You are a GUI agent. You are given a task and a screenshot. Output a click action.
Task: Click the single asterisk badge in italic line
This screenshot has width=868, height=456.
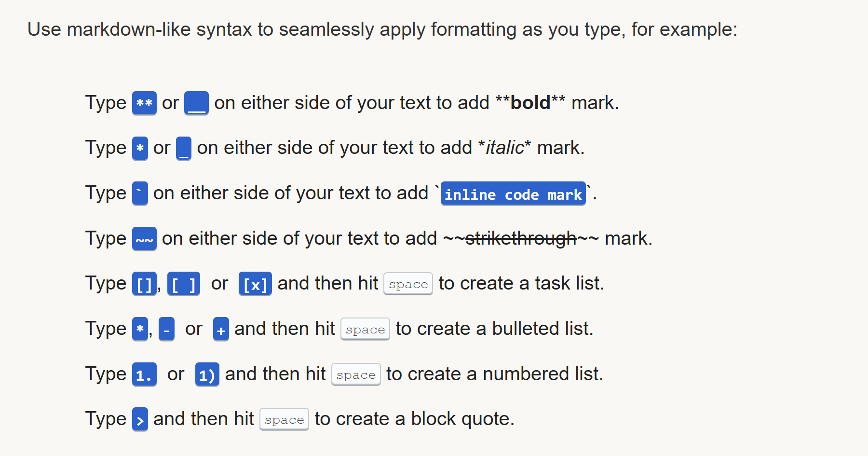(x=140, y=148)
